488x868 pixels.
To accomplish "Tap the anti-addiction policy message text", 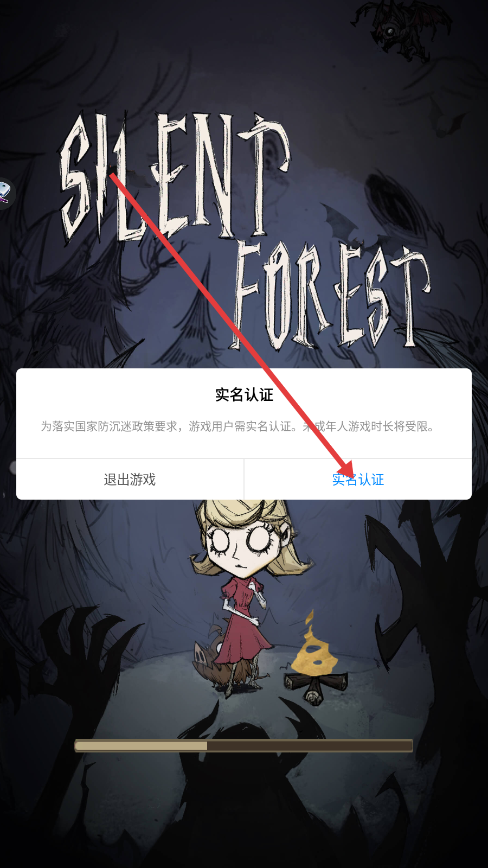I will coord(239,426).
